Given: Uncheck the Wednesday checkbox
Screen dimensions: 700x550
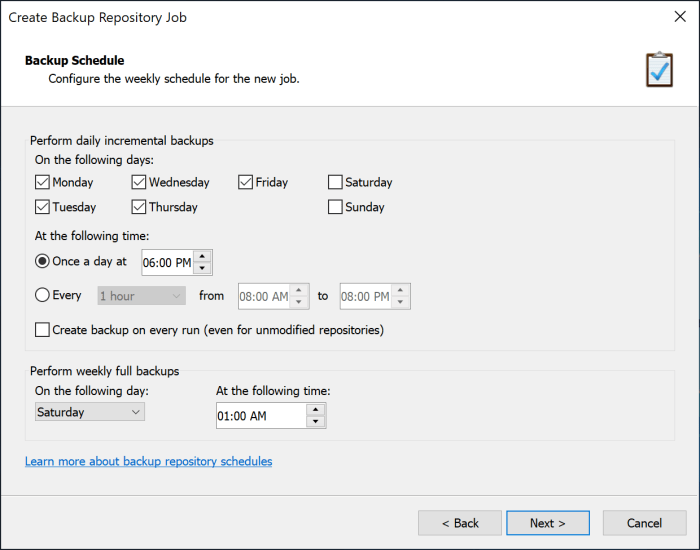Looking at the screenshot, I should click(x=139, y=182).
